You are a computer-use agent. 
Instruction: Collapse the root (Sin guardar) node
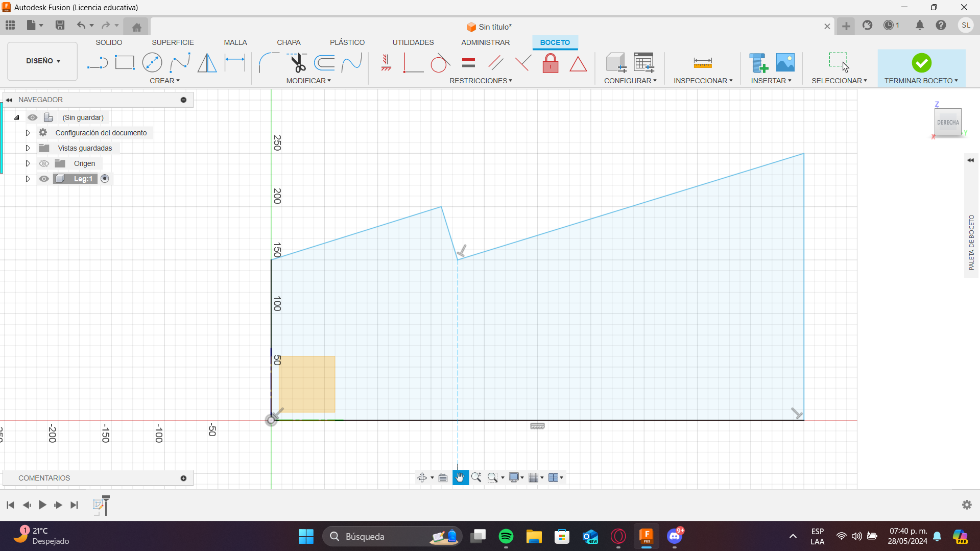pyautogui.click(x=16, y=117)
